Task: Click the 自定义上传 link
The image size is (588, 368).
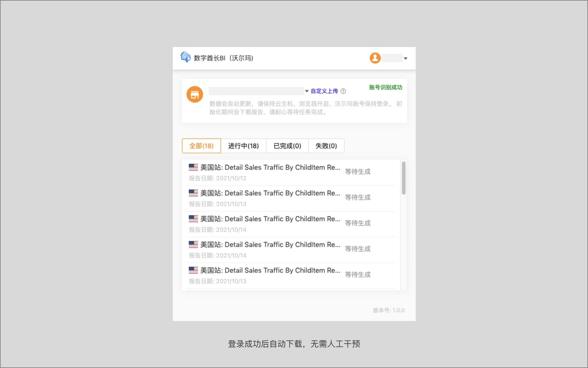Action: click(x=325, y=91)
